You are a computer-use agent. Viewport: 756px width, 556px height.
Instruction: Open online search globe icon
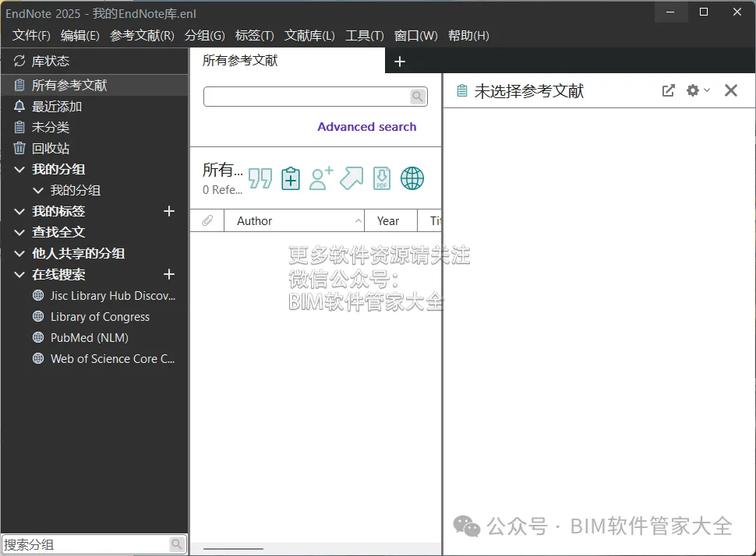coord(412,178)
